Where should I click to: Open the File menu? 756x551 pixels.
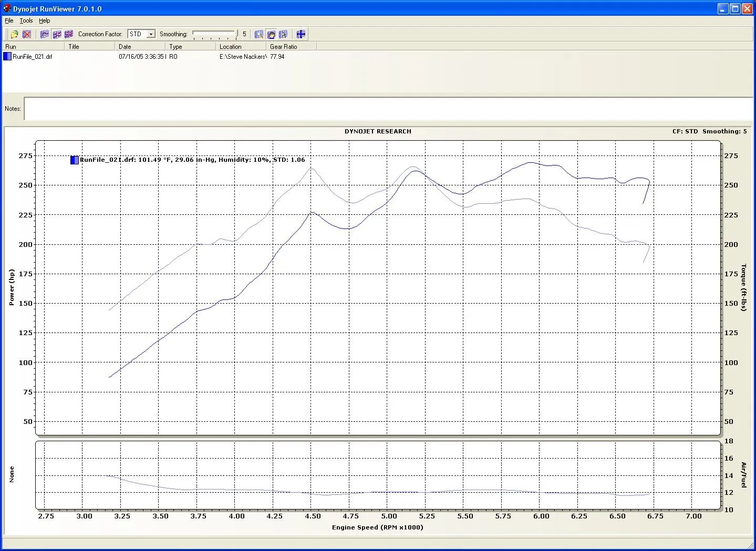tap(9, 20)
